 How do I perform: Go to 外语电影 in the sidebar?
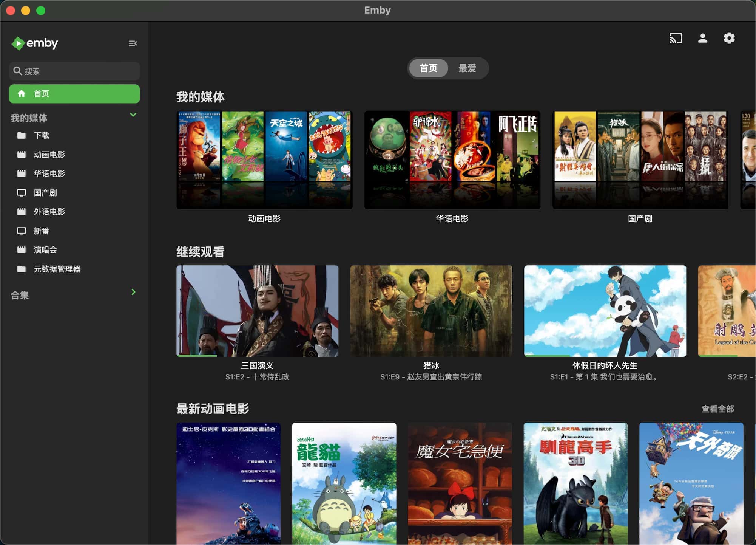click(49, 212)
